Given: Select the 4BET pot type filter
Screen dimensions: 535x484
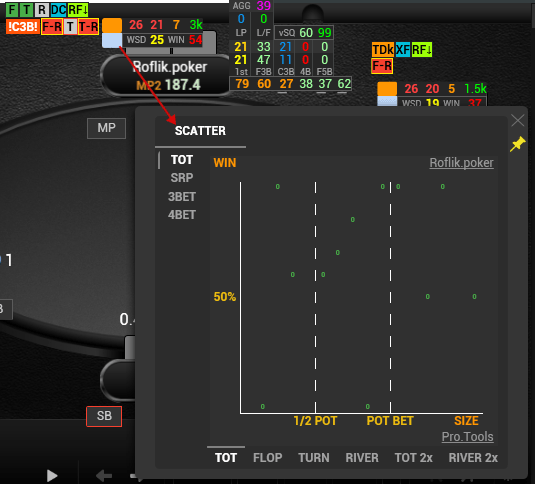Looking at the screenshot, I should tap(182, 215).
